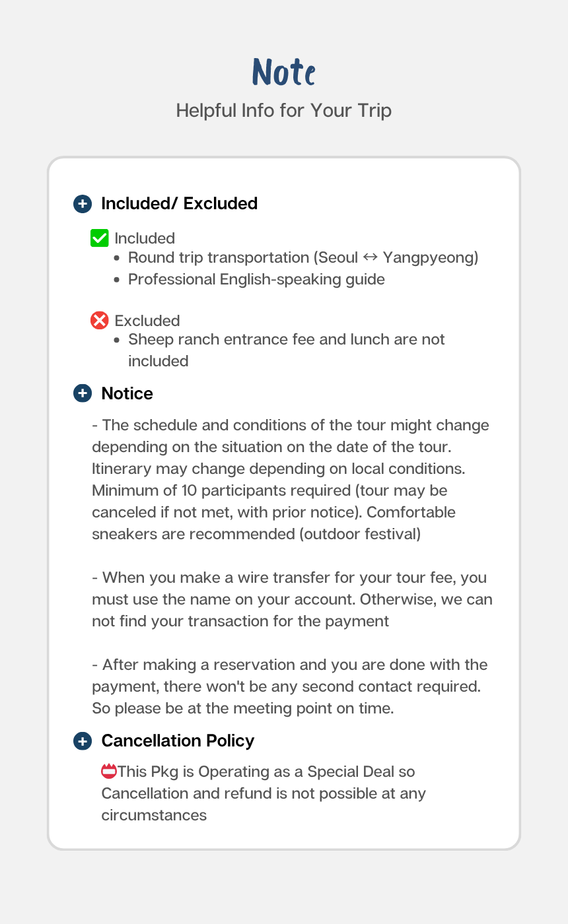Click the plus icon beside Notice
The width and height of the screenshot is (568, 924).
82,393
